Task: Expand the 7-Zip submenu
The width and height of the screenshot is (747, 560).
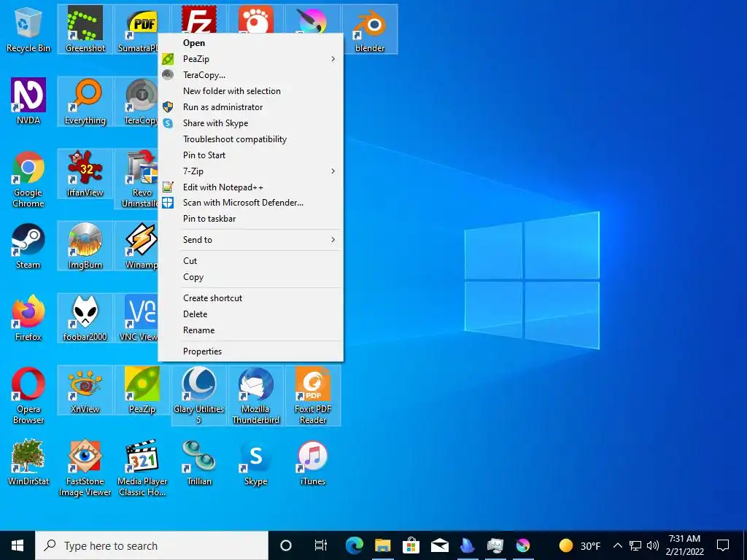Action: [251, 171]
